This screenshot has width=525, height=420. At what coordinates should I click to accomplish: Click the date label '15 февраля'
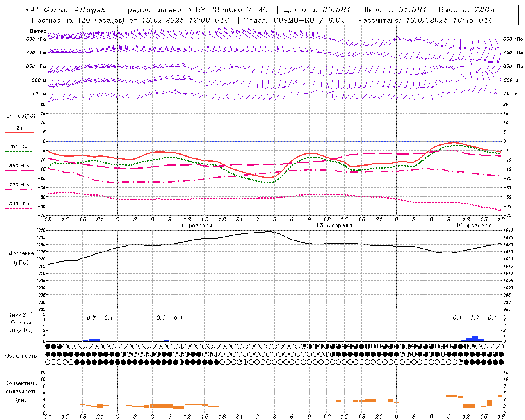[x=334, y=226]
